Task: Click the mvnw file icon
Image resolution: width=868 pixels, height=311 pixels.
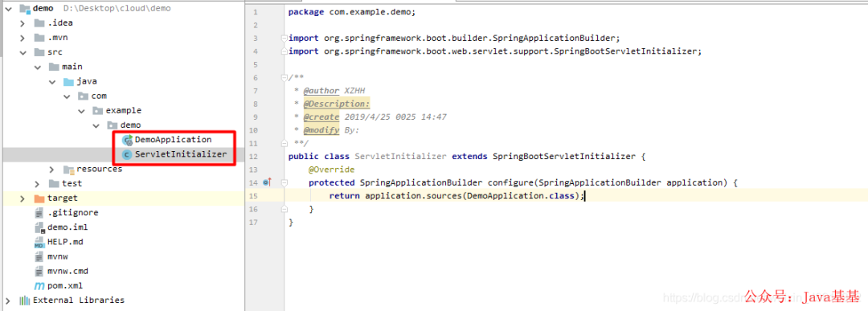Action: pyautogui.click(x=39, y=257)
